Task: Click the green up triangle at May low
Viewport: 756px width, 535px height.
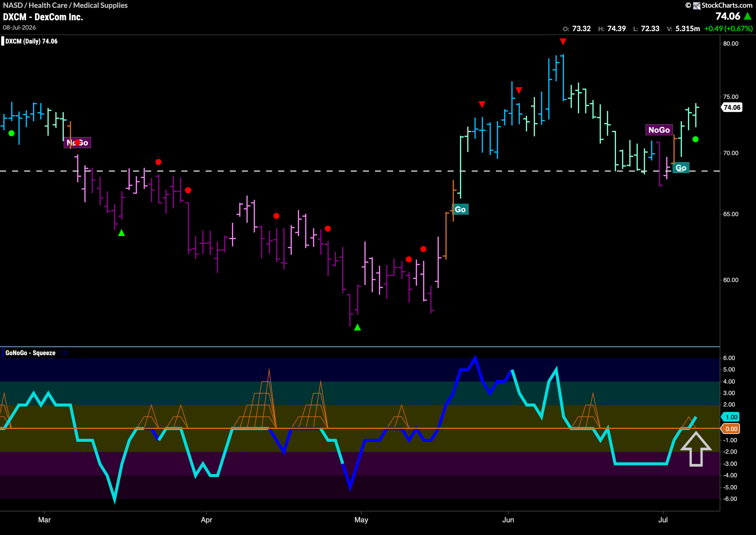Action: pyautogui.click(x=357, y=327)
